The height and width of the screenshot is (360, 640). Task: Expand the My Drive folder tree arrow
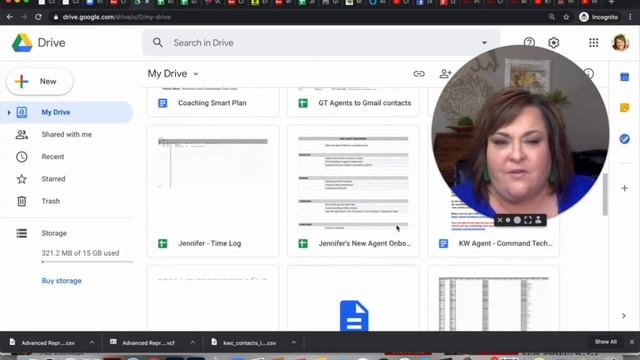click(9, 112)
